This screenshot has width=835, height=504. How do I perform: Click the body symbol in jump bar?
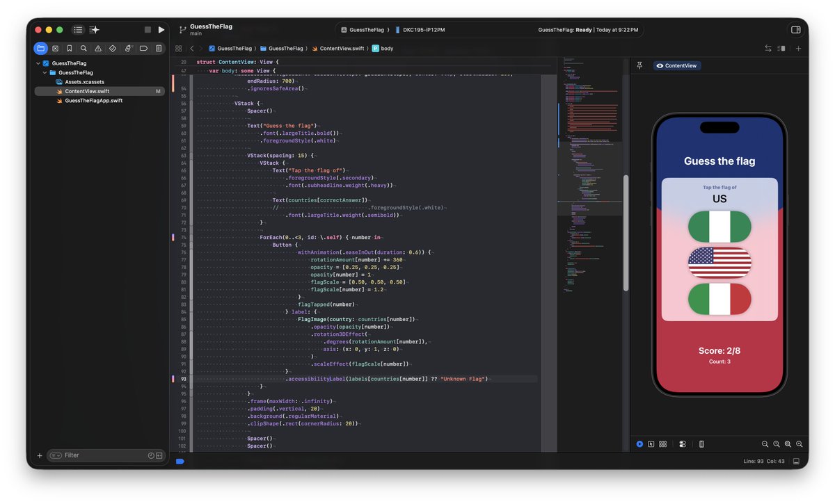(383, 49)
